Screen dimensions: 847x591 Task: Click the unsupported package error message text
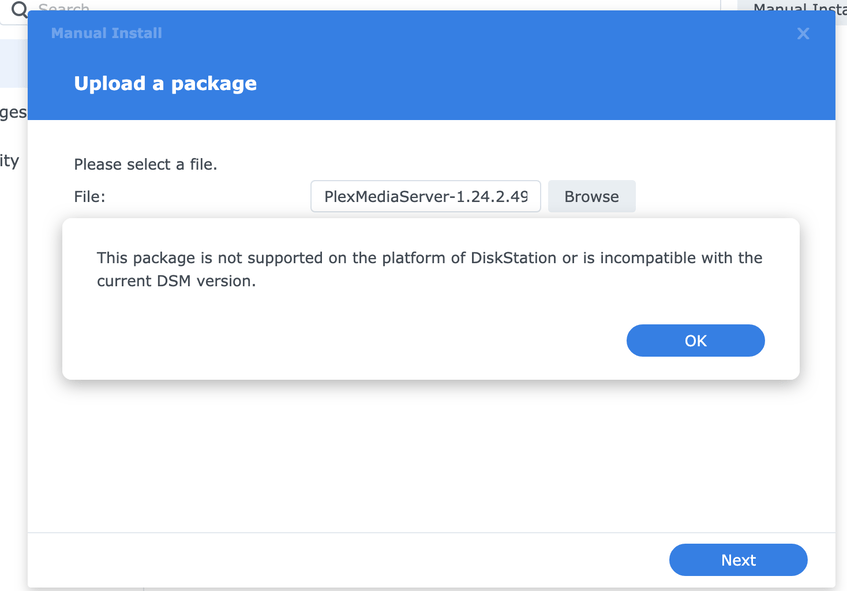coord(429,269)
